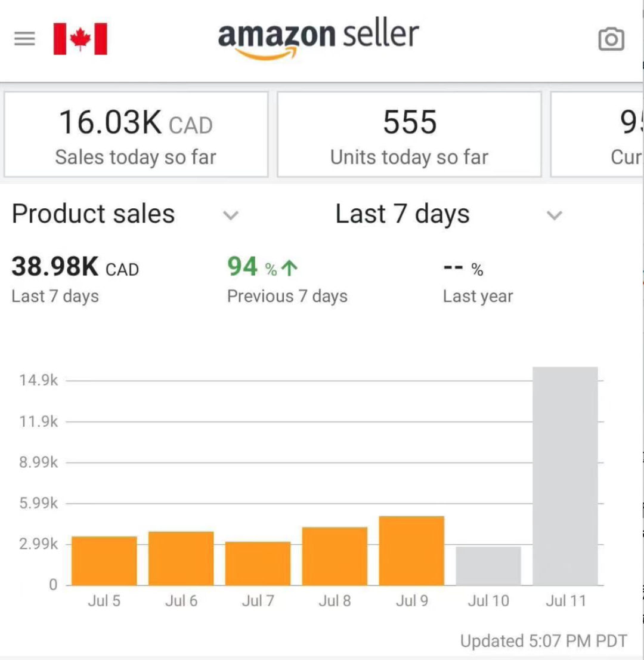Select the Jul 11 gray bar

click(x=565, y=476)
